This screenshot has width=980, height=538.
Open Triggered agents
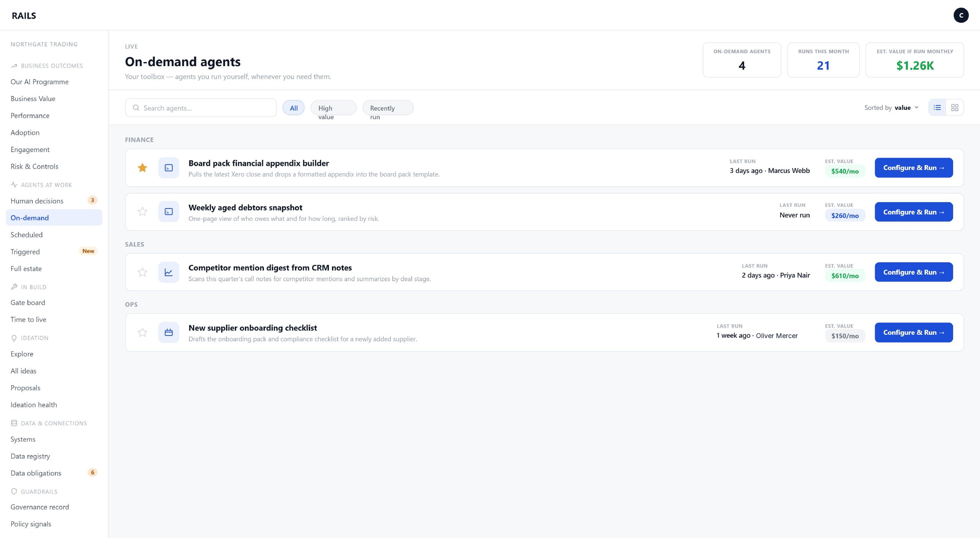54,251
